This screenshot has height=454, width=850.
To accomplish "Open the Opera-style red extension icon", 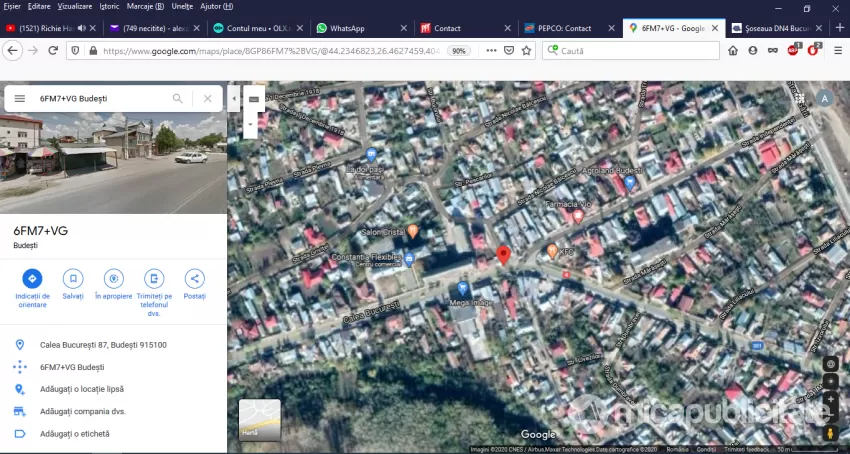I will pos(813,50).
